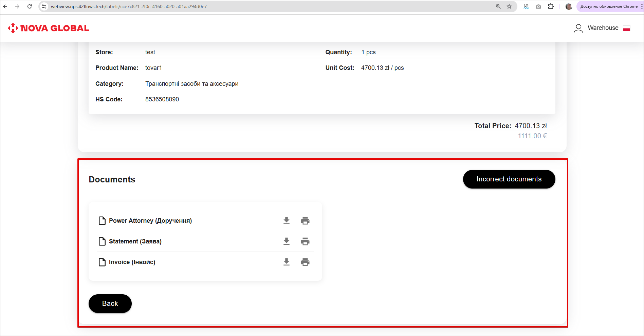The width and height of the screenshot is (644, 336).
Task: Open Chrome profile avatar
Action: tap(569, 6)
